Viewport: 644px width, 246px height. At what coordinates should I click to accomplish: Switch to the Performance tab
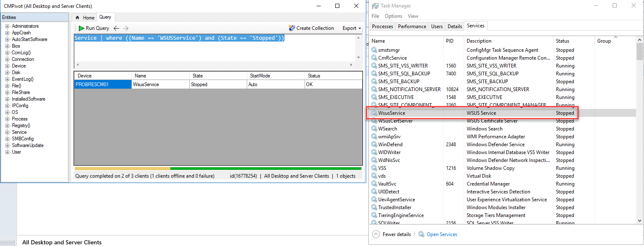412,27
